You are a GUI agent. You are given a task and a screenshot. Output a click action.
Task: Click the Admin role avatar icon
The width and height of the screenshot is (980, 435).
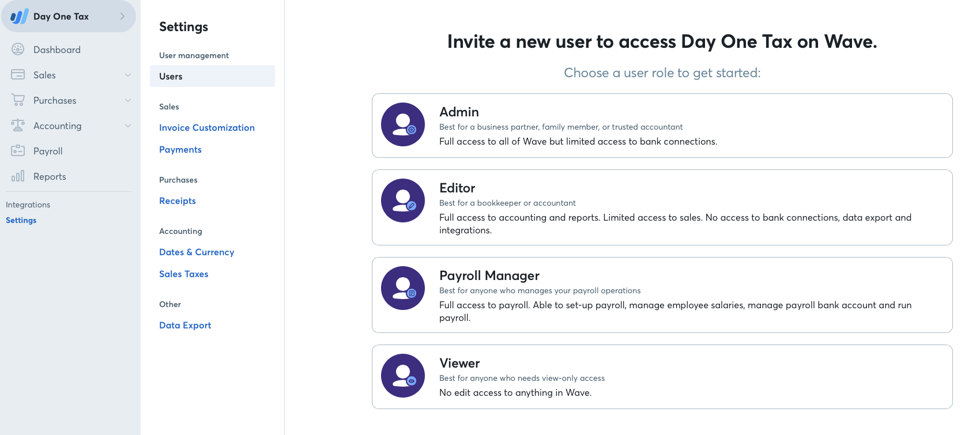click(403, 124)
